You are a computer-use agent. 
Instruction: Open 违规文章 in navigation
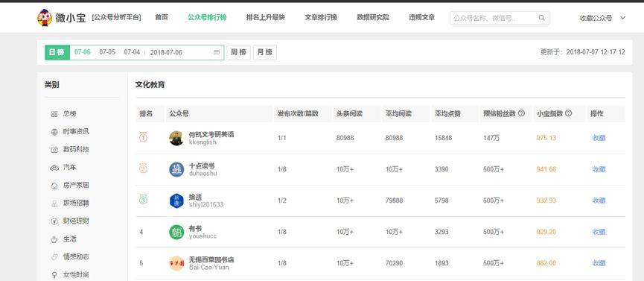422,17
